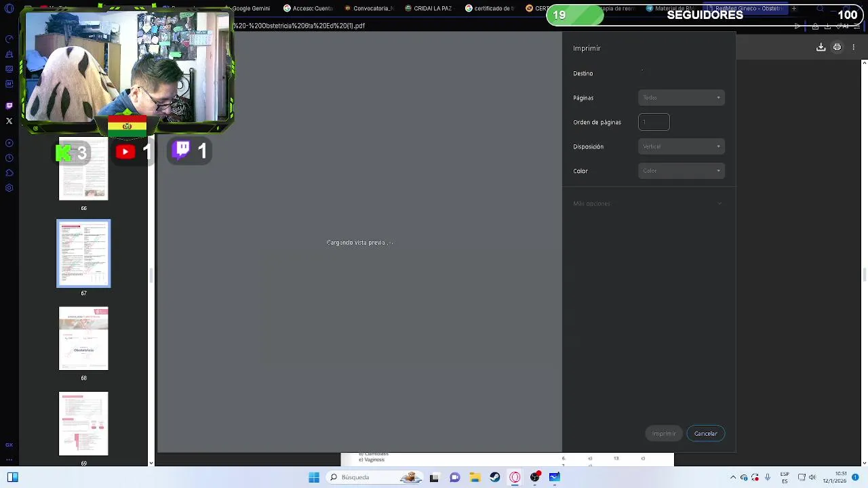
Task: Open the settings gear in the Opera sidebar
Action: pos(9,188)
